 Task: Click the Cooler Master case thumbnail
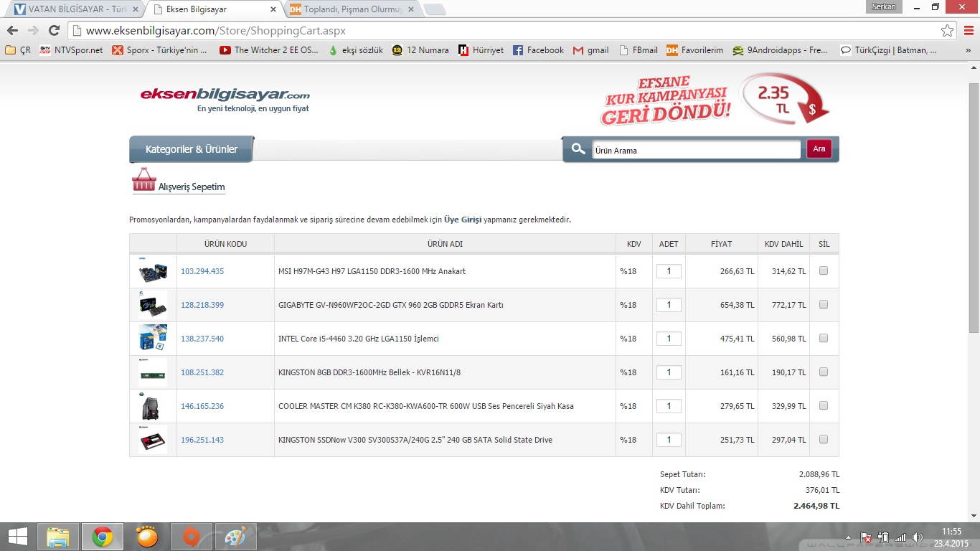153,406
